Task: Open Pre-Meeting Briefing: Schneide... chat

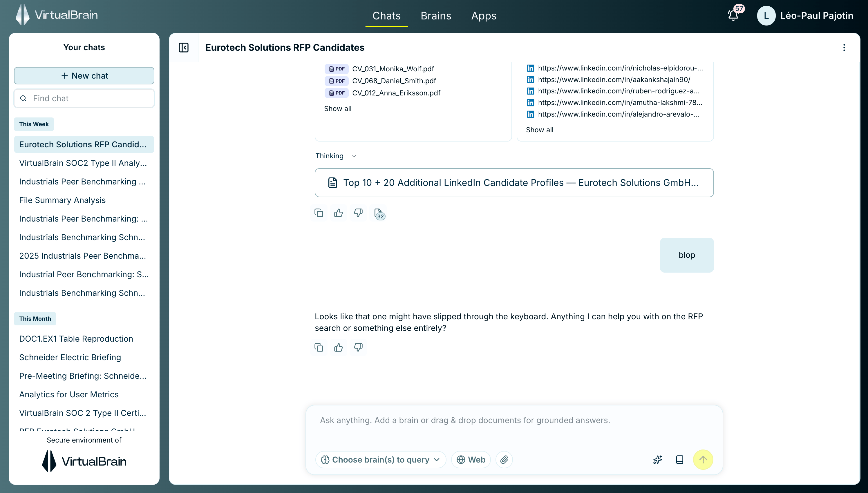Action: [x=84, y=376]
